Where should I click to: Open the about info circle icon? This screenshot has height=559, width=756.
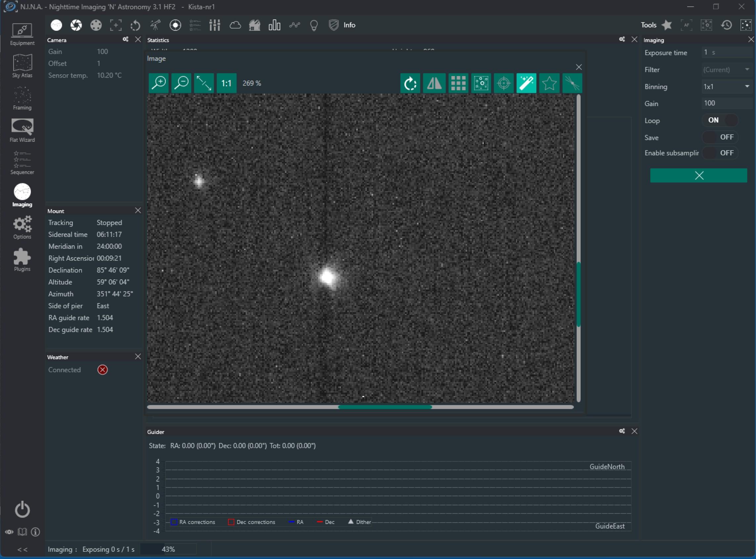[35, 532]
